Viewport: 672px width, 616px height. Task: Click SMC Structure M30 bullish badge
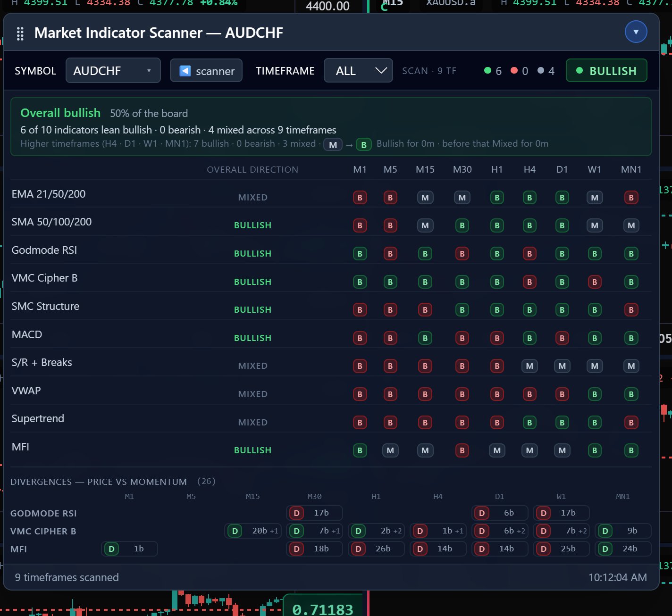tap(462, 310)
